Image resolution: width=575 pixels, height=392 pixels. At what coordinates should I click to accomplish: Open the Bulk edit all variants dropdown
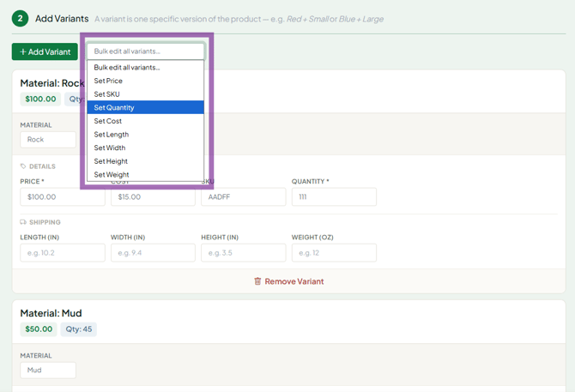(145, 51)
